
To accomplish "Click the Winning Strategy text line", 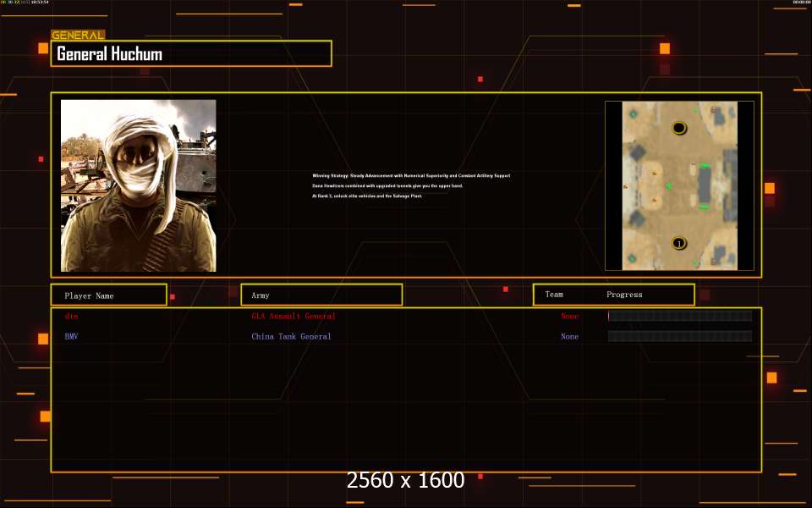I will [411, 176].
